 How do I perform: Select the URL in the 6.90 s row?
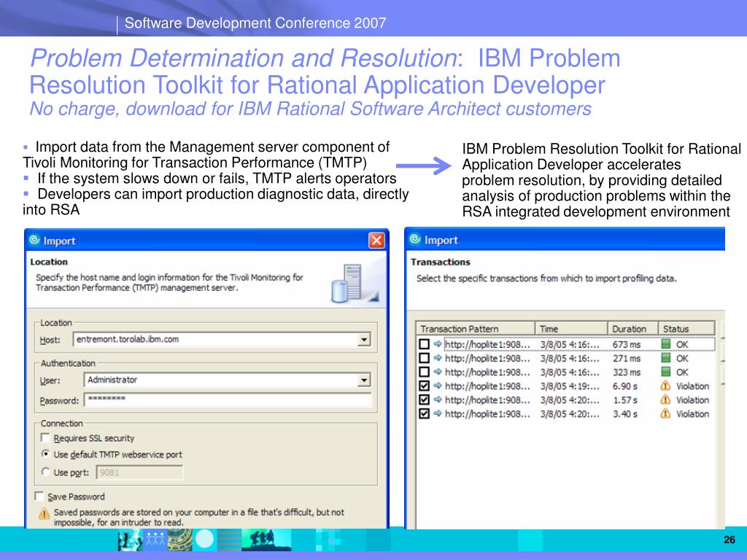click(487, 386)
